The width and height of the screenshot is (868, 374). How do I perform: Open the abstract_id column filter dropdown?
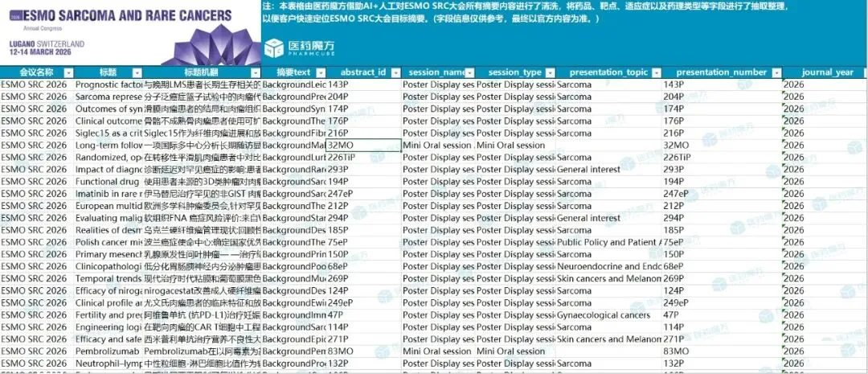tap(395, 72)
